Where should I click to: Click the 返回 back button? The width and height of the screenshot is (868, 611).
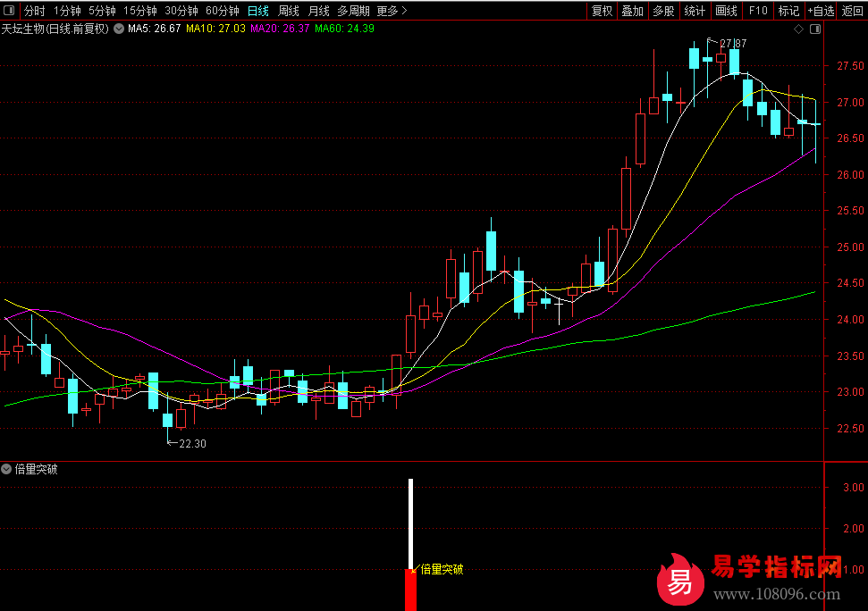tap(853, 11)
